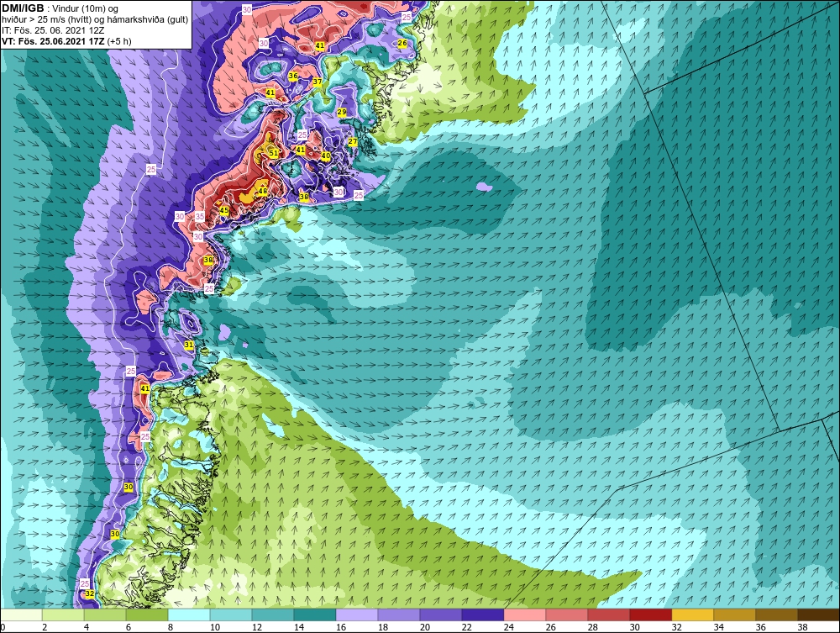840x633 pixels.
Task: Click the yellow gust label 51
Action: click(274, 153)
